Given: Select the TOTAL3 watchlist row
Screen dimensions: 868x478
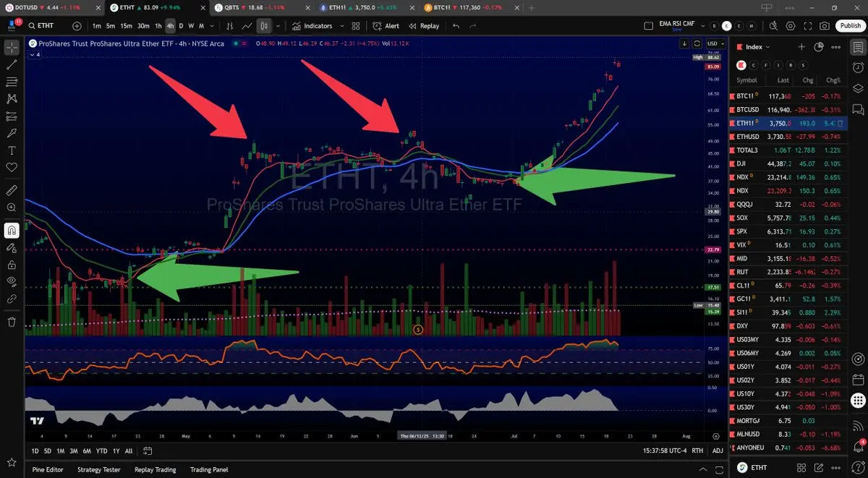Looking at the screenshot, I should tap(789, 150).
